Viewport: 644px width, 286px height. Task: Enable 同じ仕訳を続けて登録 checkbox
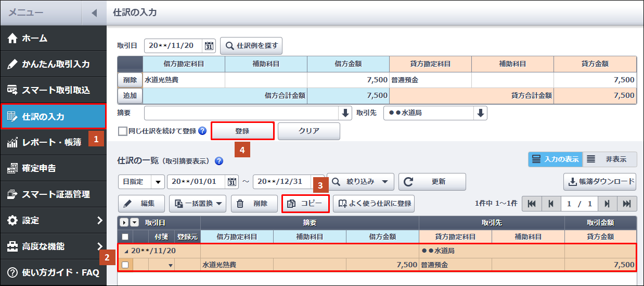pos(123,131)
